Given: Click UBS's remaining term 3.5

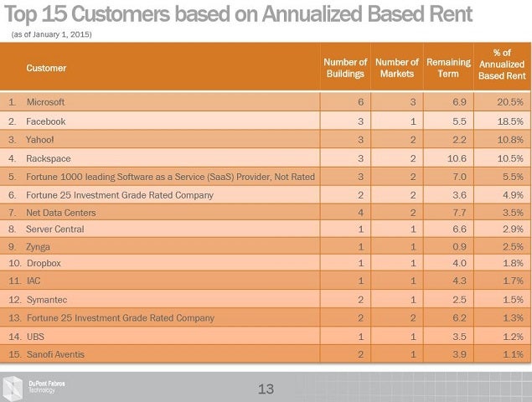Looking at the screenshot, I should (459, 337).
